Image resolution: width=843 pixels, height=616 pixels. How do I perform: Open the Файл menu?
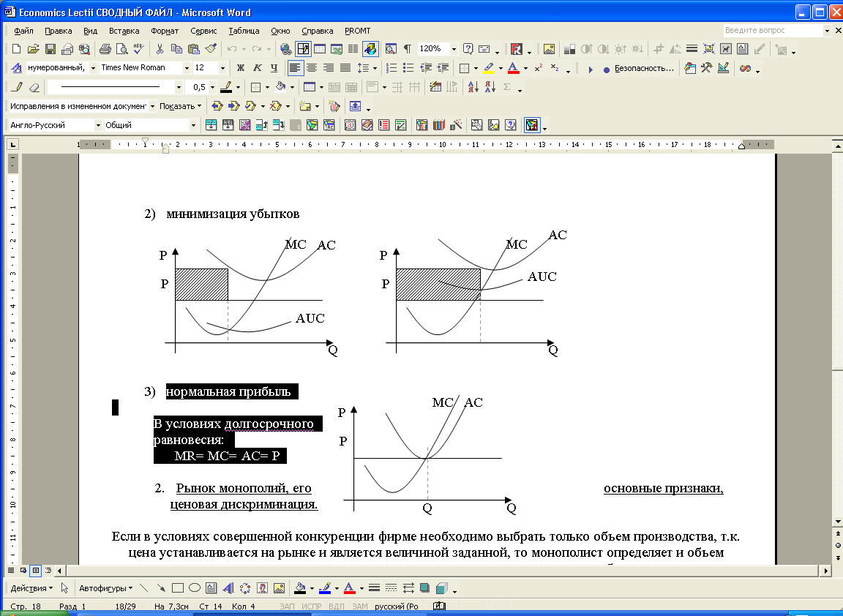click(x=23, y=31)
